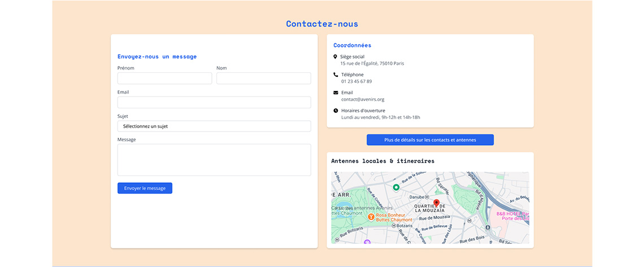Click the phone number 01 23 45 67 89
The height and width of the screenshot is (267, 644).
356,81
